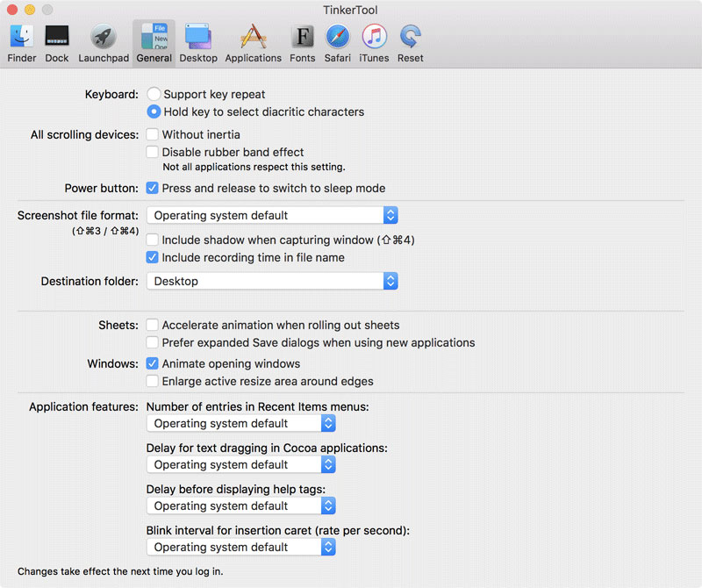702x588 pixels.
Task: Expand the help tags delay dropdown
Action: pyautogui.click(x=240, y=506)
